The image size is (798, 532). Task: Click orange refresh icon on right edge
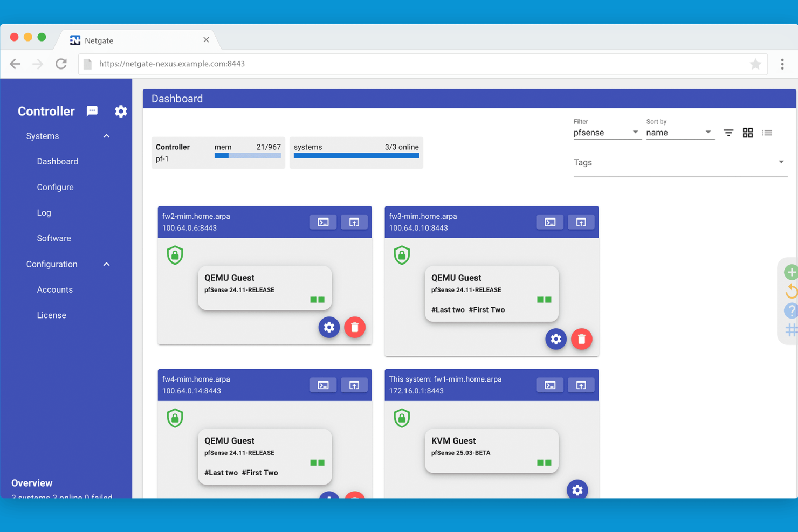[791, 292]
